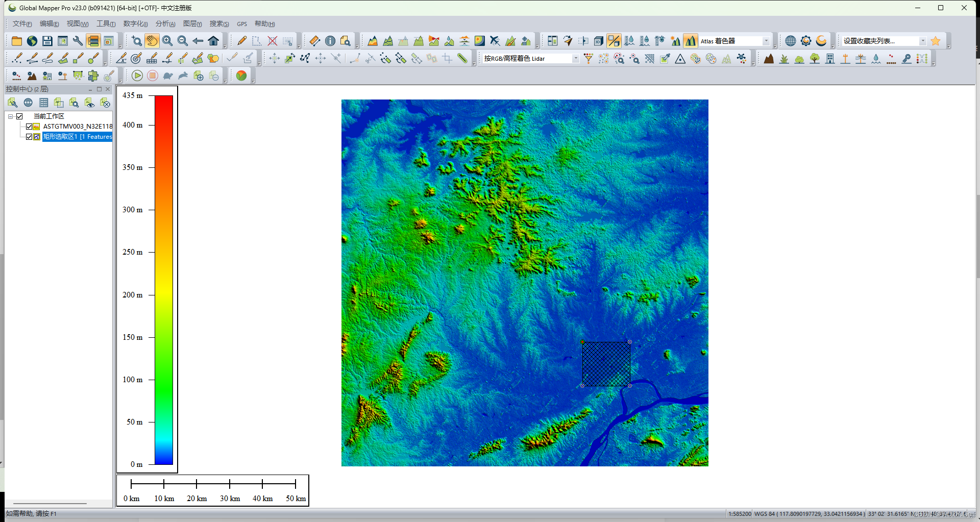The height and width of the screenshot is (522, 980).
Task: Click the 1:585200 scale in status bar
Action: 740,514
